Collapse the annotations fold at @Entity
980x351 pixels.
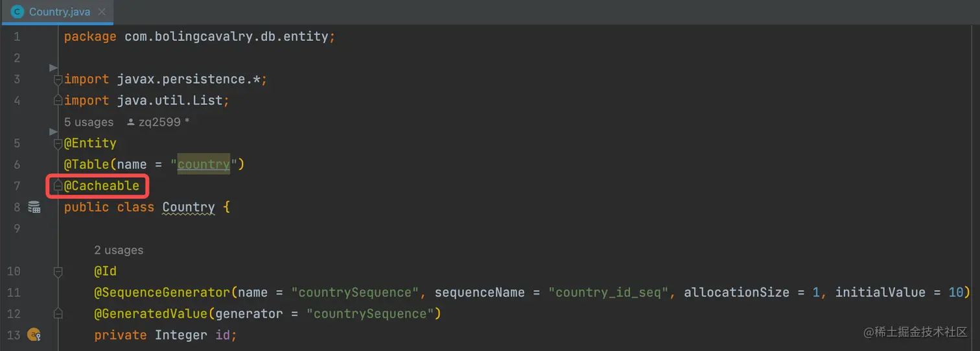pos(58,143)
